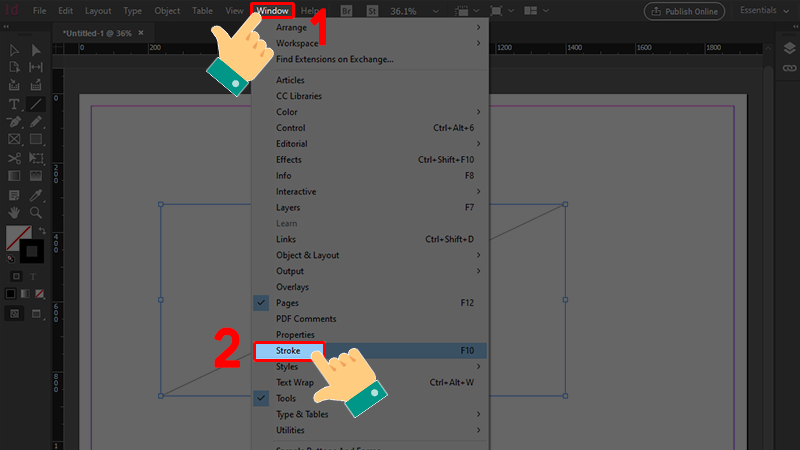Expand the Interactive submenu

tap(370, 191)
